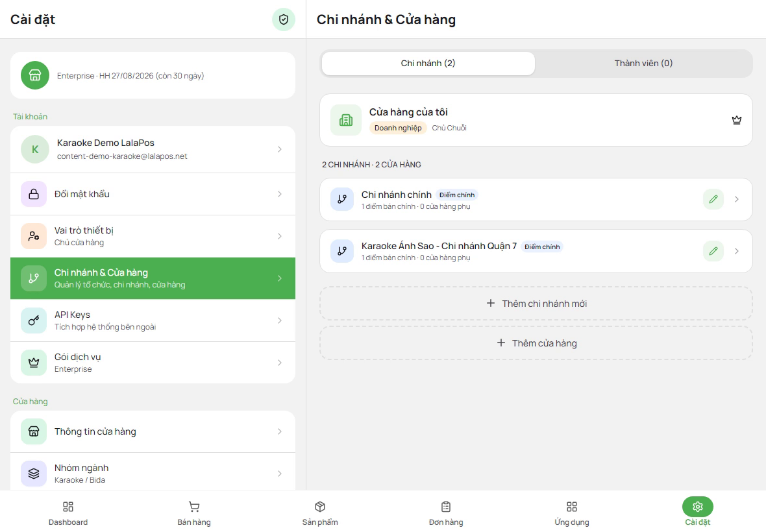Edit Chi nhánh chính with pencil icon

(713, 199)
